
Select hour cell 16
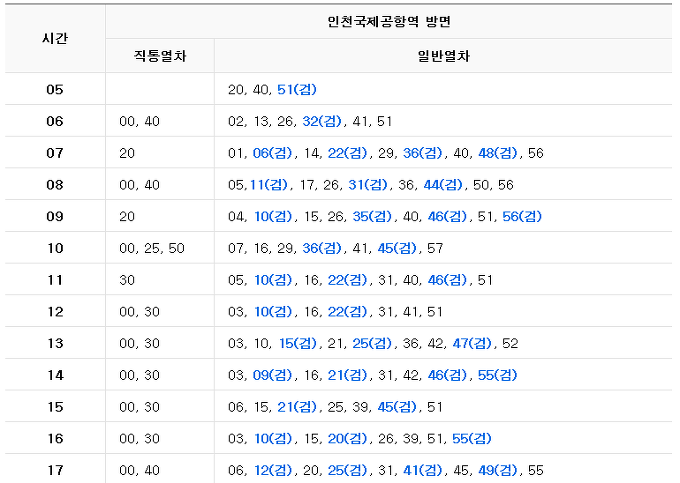[x=55, y=438]
